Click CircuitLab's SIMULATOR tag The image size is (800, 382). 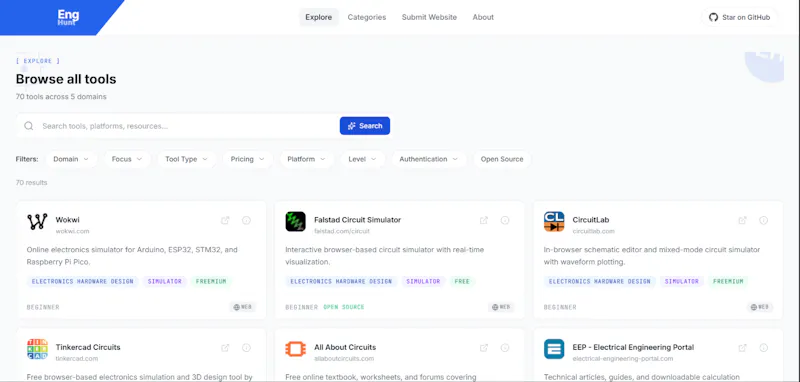tap(682, 282)
